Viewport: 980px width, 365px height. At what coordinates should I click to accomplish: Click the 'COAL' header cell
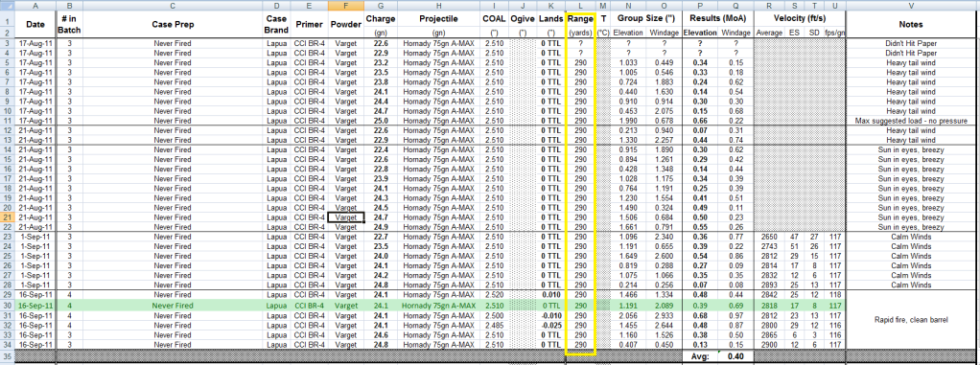494,19
